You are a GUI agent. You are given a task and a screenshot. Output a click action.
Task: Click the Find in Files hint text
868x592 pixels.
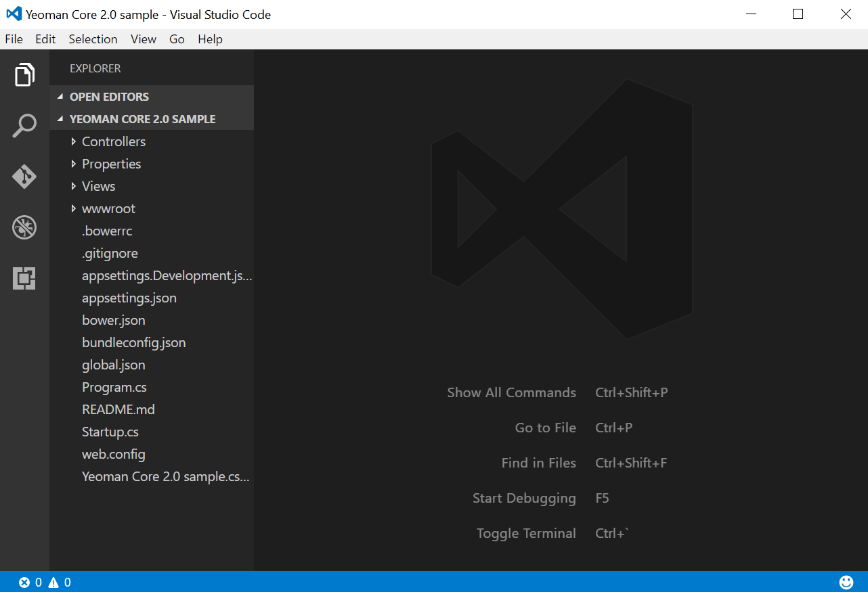[x=538, y=463]
